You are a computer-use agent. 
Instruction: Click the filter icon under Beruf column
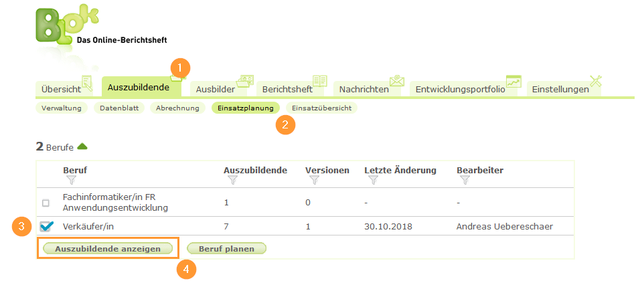point(71,180)
